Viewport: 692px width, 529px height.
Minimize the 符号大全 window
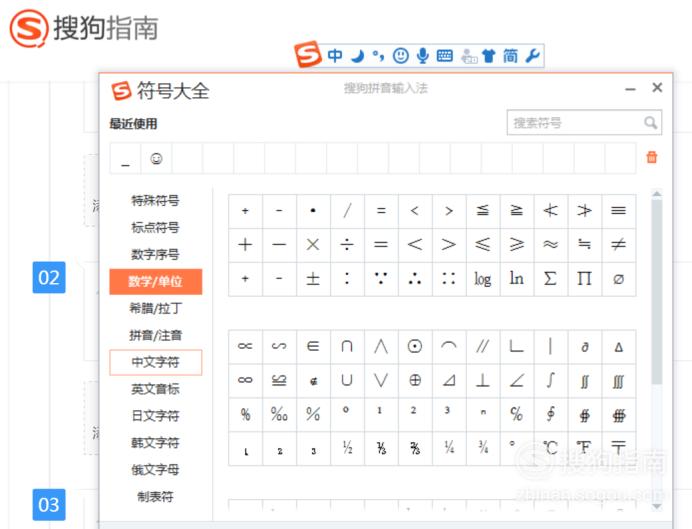coord(630,89)
